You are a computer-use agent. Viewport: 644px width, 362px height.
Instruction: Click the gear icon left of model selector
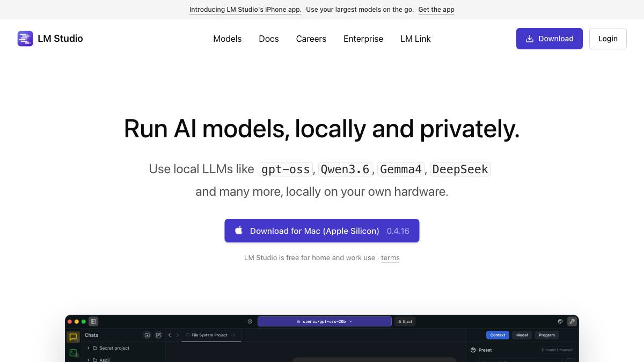click(250, 322)
